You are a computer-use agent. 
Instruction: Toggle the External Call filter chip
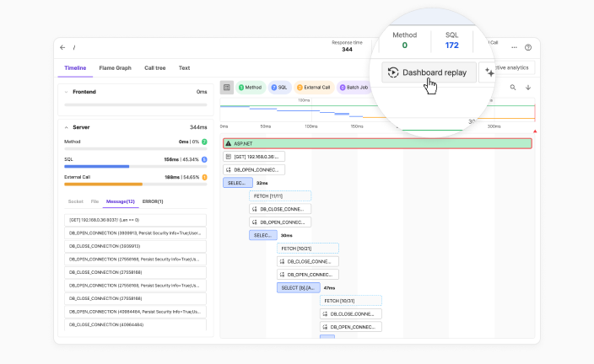[314, 87]
